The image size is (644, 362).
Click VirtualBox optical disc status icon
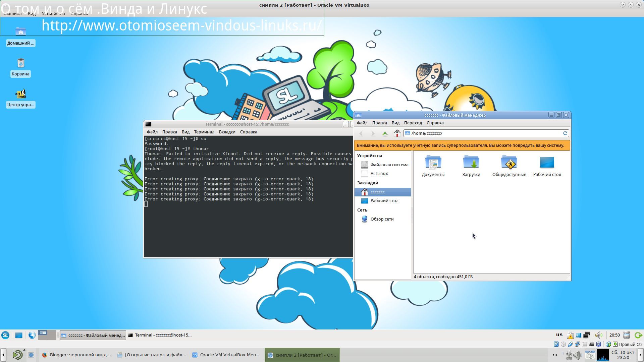(563, 344)
